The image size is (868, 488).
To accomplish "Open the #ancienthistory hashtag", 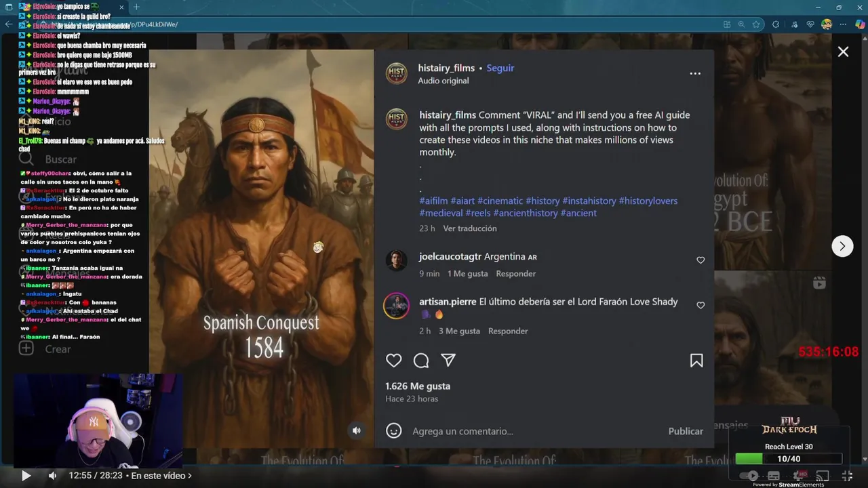I will click(526, 213).
